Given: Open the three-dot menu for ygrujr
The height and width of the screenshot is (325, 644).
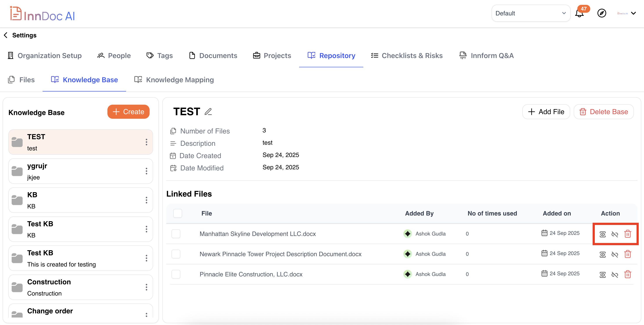Looking at the screenshot, I should (x=146, y=171).
